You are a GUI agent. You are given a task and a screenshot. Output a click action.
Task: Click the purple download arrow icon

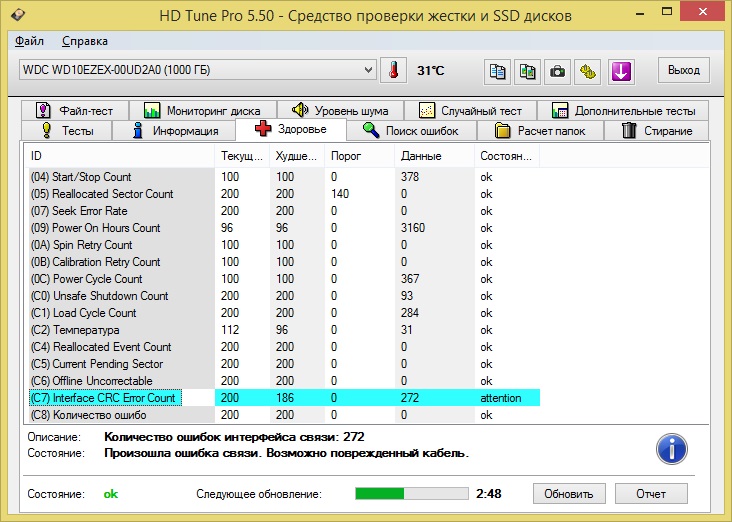[x=621, y=71]
